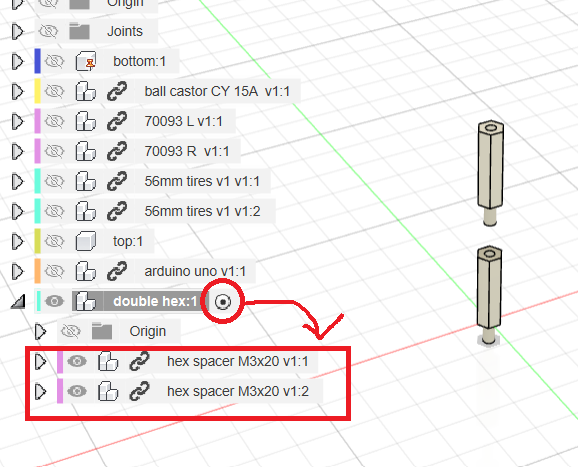Click the Origin folder icon under double hex:1
Screen dimensions: 578x467
click(102, 331)
